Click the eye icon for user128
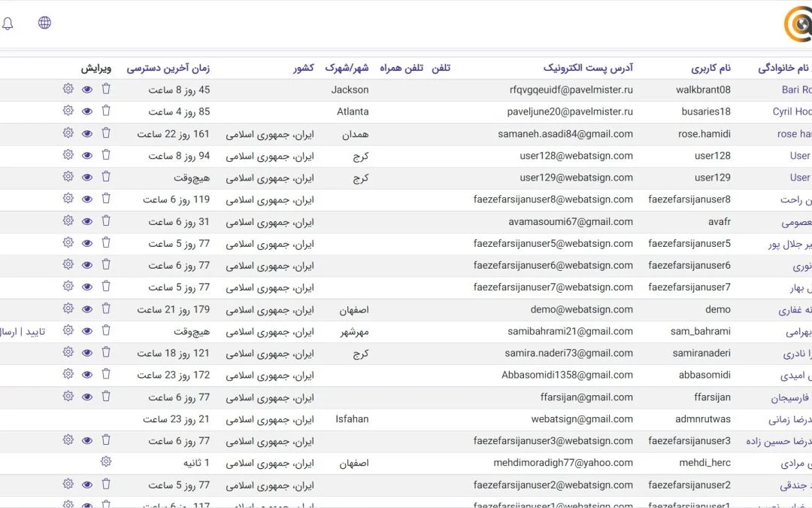 click(87, 156)
